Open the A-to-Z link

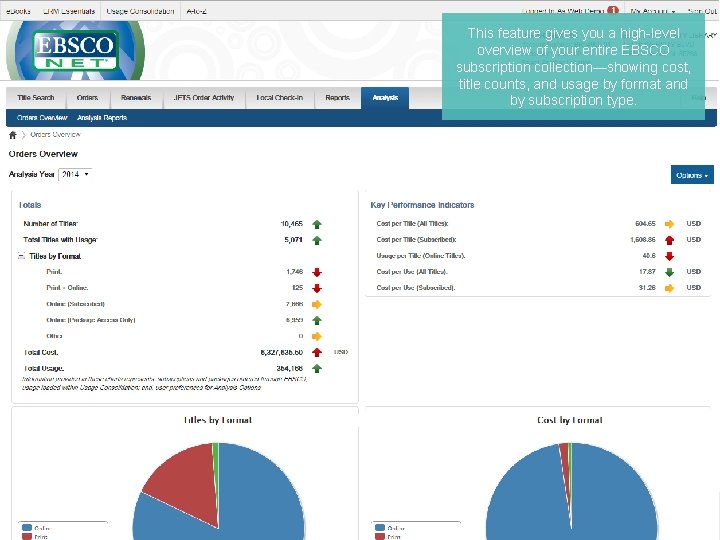click(197, 11)
